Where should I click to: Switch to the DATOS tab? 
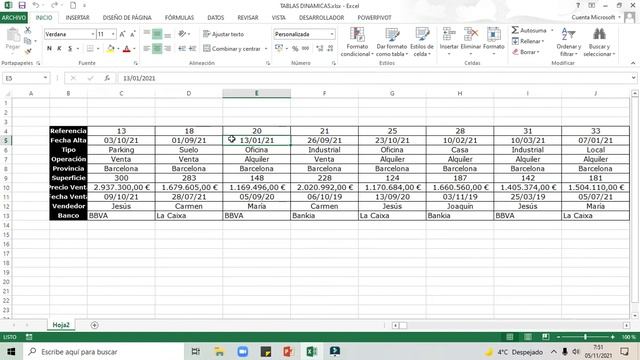click(216, 18)
